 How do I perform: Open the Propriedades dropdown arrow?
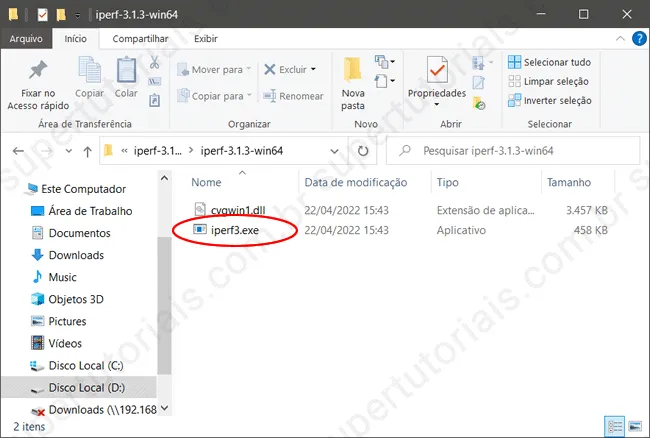[x=436, y=104]
